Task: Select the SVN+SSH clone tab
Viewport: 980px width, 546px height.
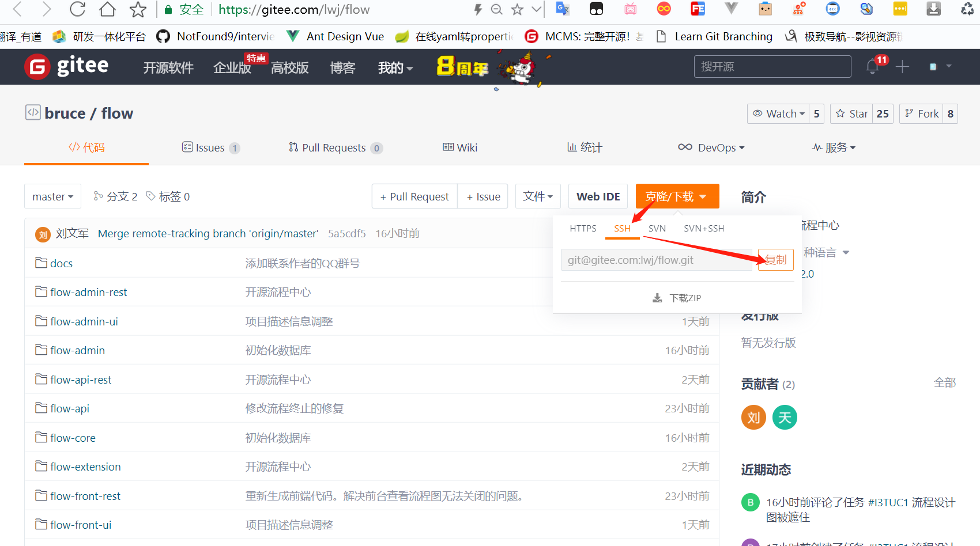Action: (704, 228)
